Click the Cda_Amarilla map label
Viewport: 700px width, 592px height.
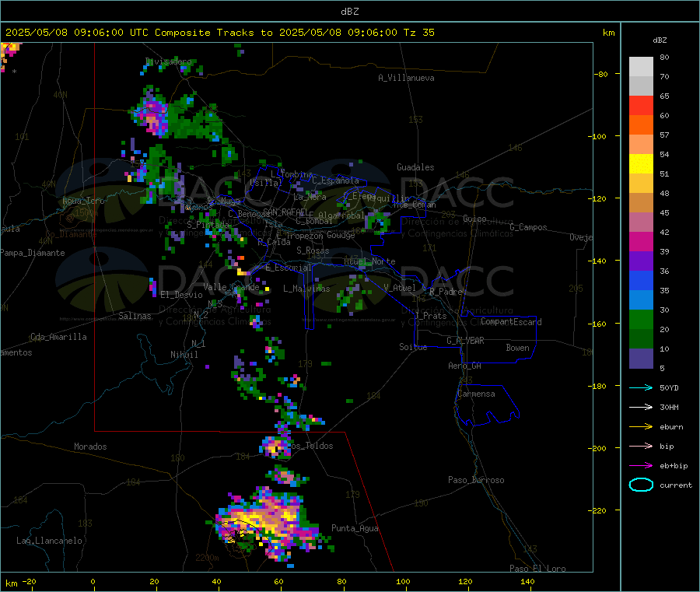pos(58,337)
